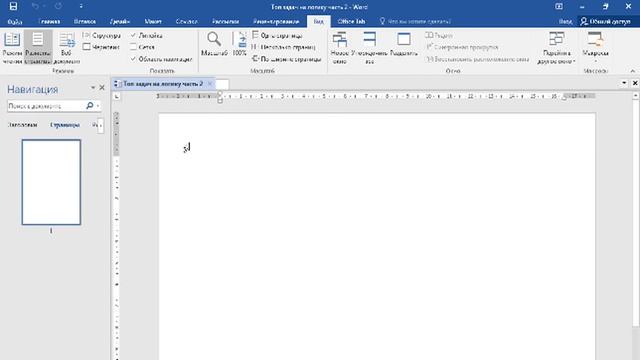This screenshot has height=360, width=640.
Task: Open Ribbon Display Options icon
Action: point(559,6)
